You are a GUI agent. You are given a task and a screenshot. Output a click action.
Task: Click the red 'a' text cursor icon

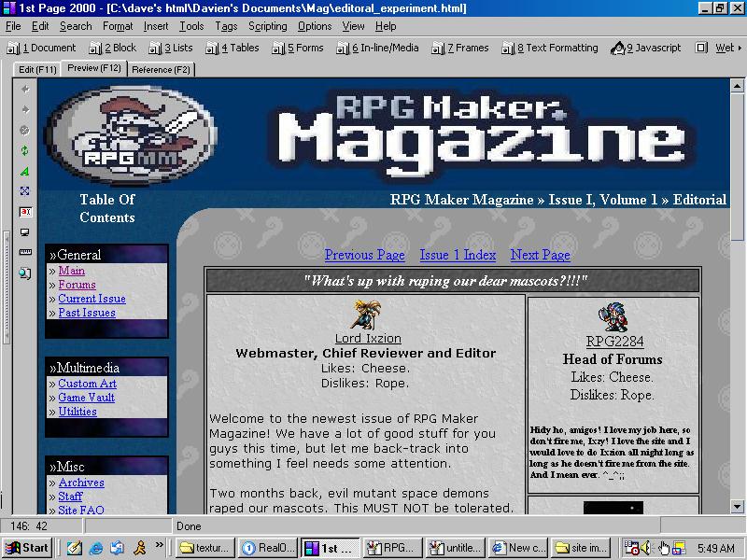tap(25, 212)
